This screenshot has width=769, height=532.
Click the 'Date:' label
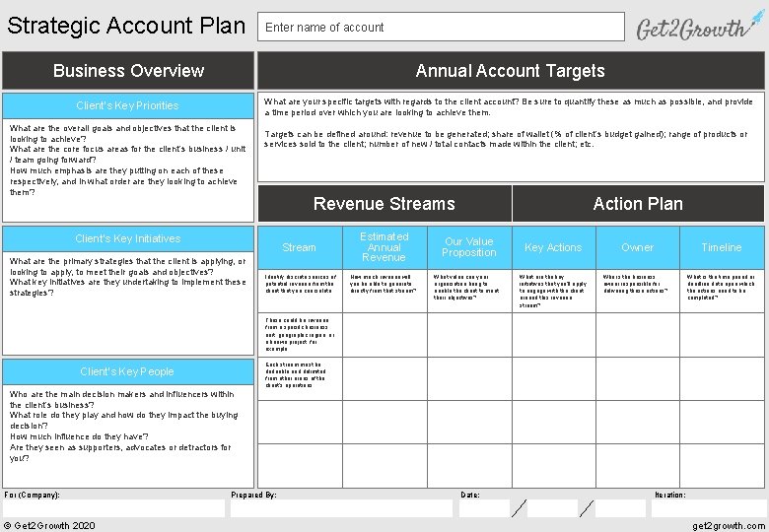[470, 495]
